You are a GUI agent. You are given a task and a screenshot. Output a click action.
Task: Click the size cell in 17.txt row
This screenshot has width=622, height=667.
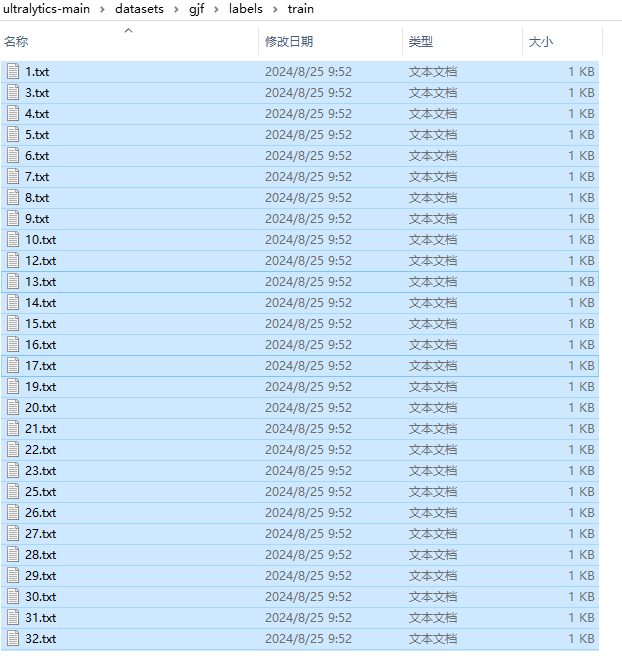(x=581, y=365)
